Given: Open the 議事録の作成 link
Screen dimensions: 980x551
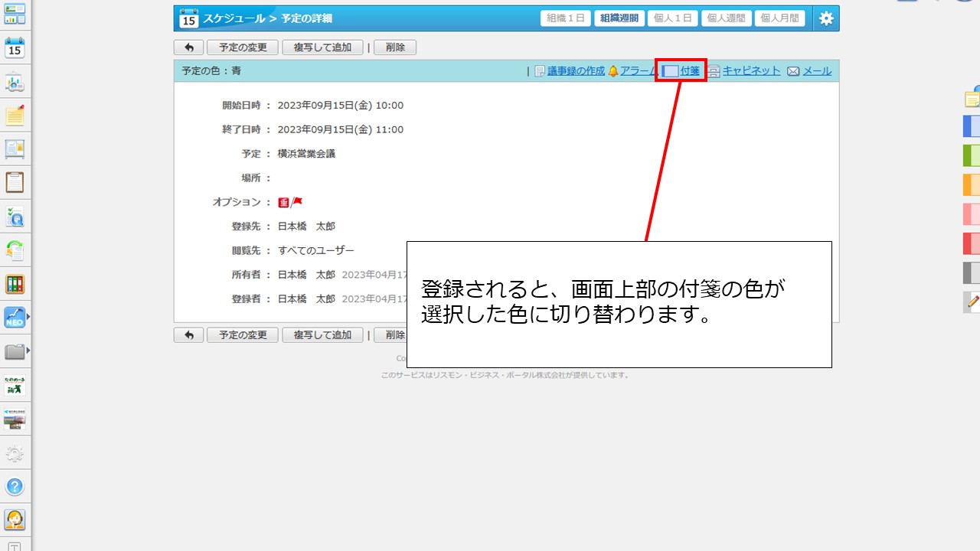Looking at the screenshot, I should pos(575,71).
